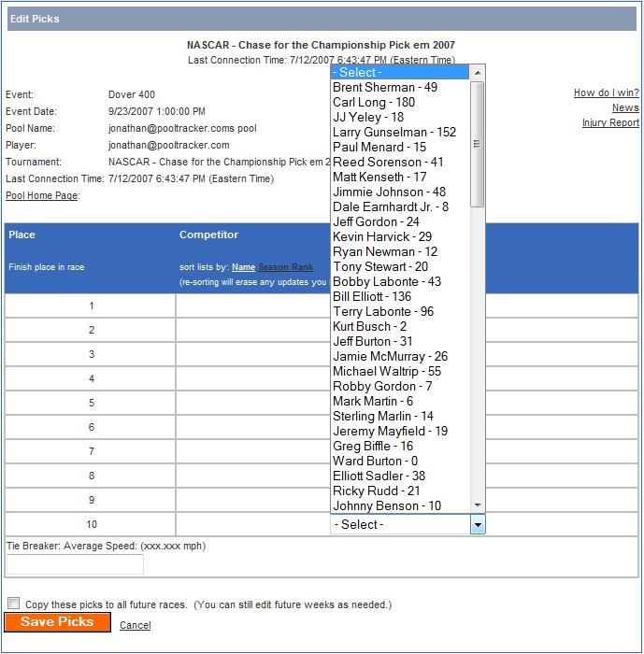Viewport: 644px width, 654px height.
Task: Select Paul Menard - 15 from list
Action: (400, 148)
